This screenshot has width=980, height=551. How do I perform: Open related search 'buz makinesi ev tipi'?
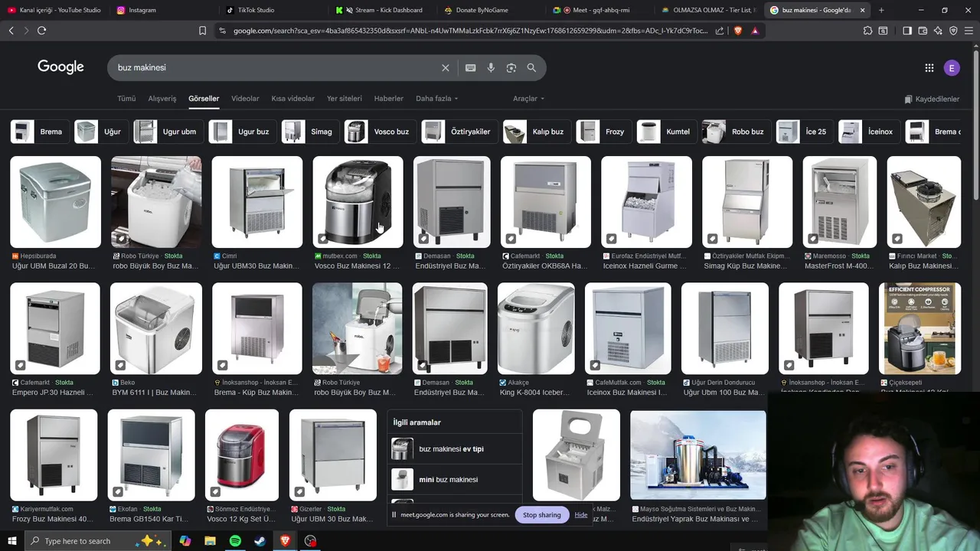click(x=455, y=449)
